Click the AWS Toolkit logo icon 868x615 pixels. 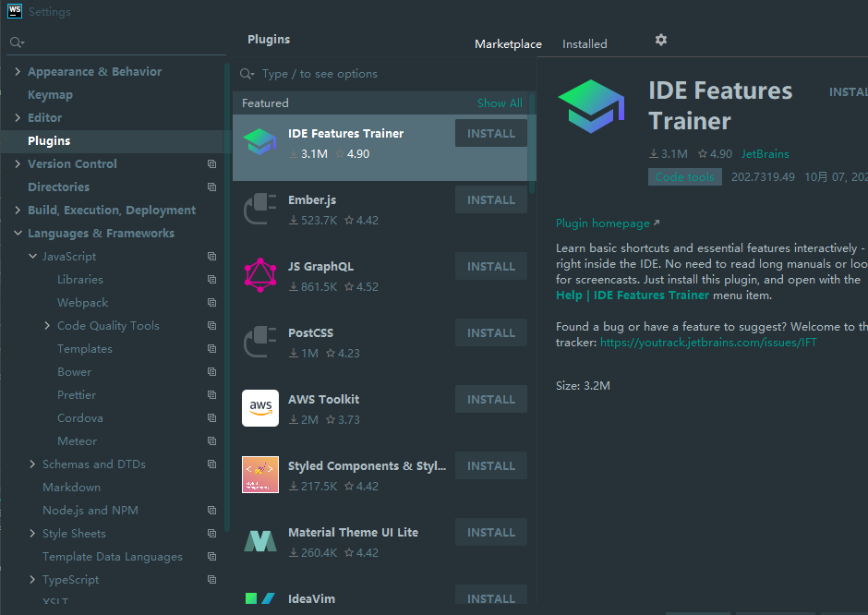260,408
